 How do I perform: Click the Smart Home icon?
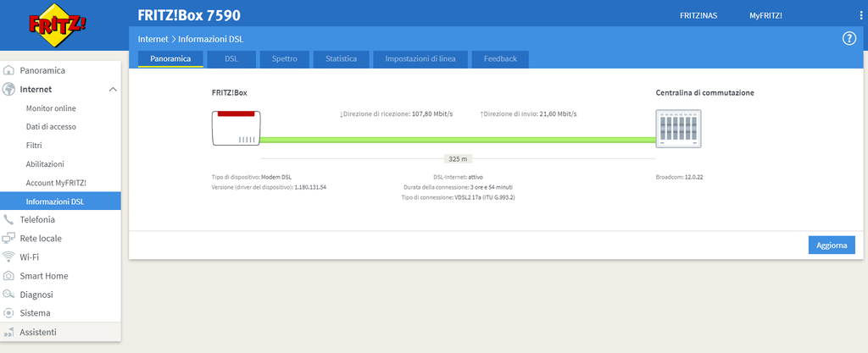coord(8,276)
